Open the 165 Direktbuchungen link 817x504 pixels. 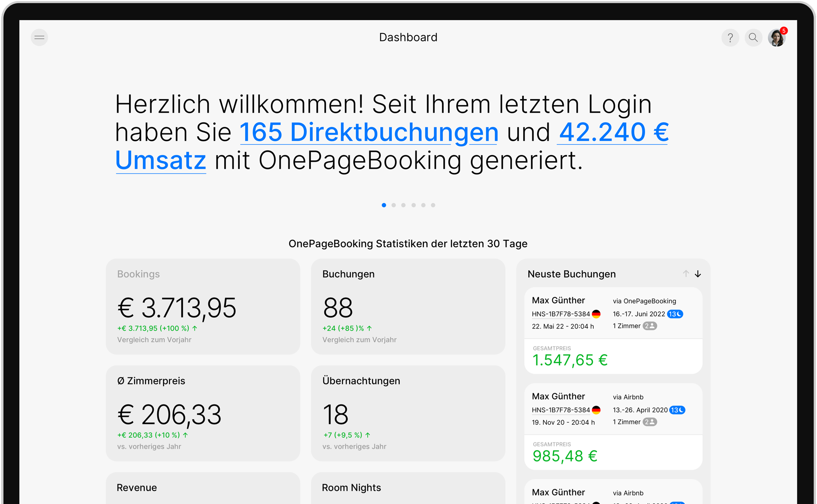369,132
